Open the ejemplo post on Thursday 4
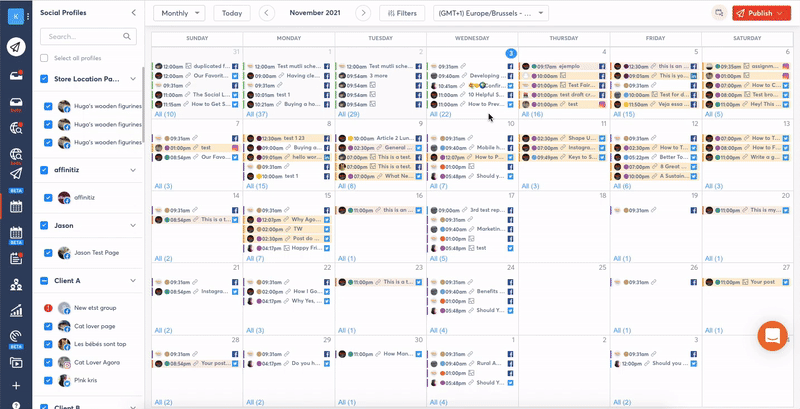 point(563,66)
